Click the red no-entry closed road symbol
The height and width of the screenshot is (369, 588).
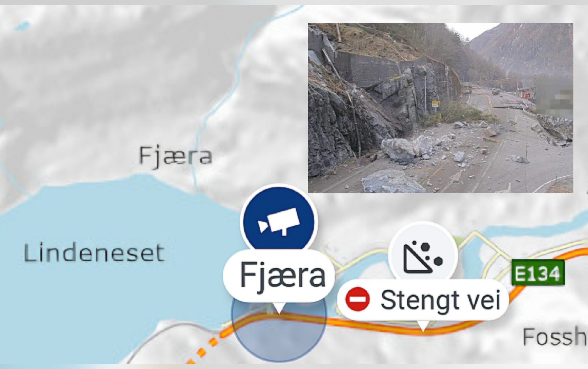coord(358,299)
